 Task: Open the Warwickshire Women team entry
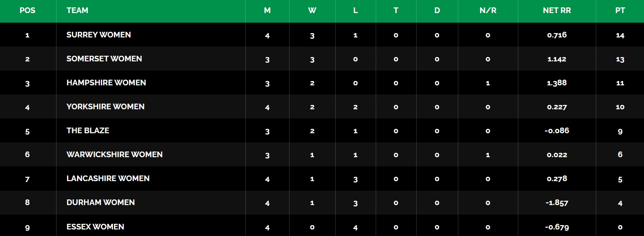point(114,155)
